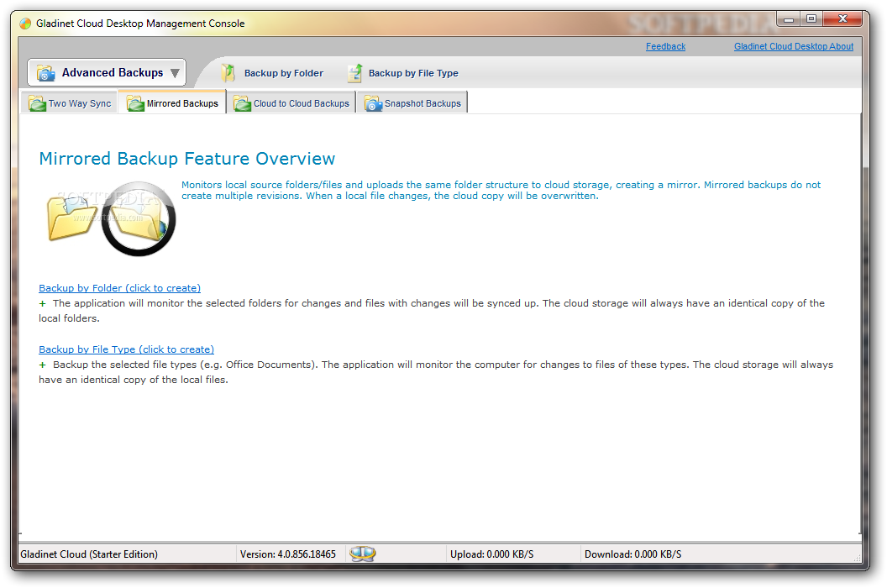Image resolution: width=887 pixels, height=588 pixels.
Task: Open the Gladinet Cloud Desktop About link
Action: tap(793, 46)
